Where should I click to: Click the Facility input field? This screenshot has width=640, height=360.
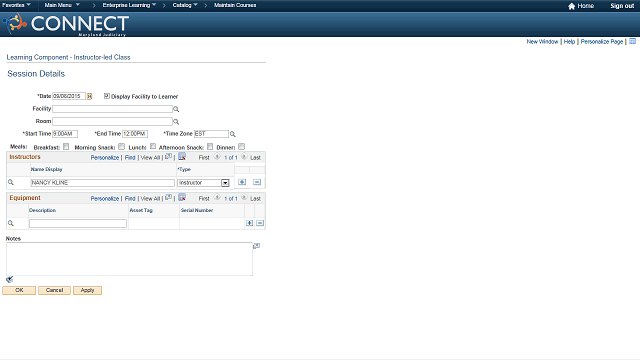112,109
